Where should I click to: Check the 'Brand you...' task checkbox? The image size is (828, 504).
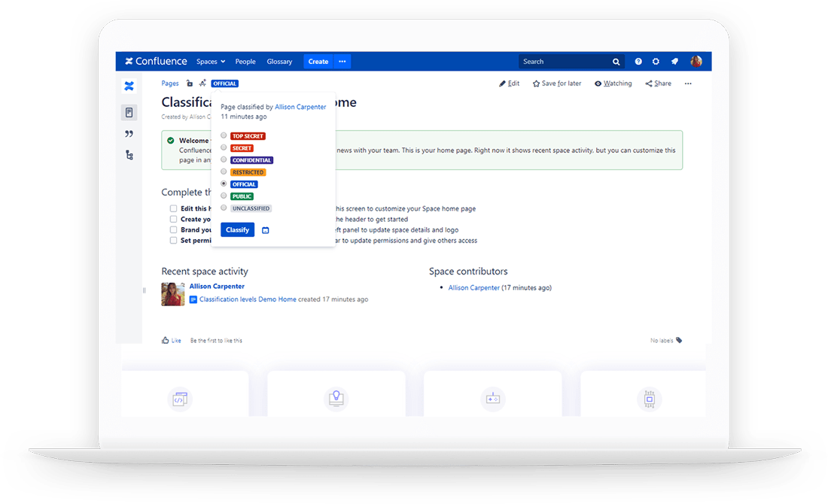(x=173, y=229)
